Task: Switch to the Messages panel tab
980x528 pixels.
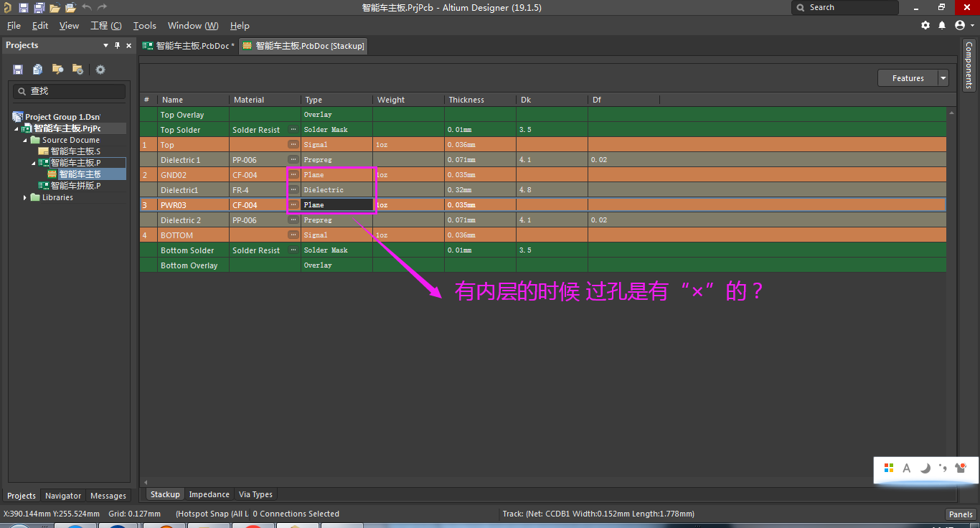Action: 108,496
